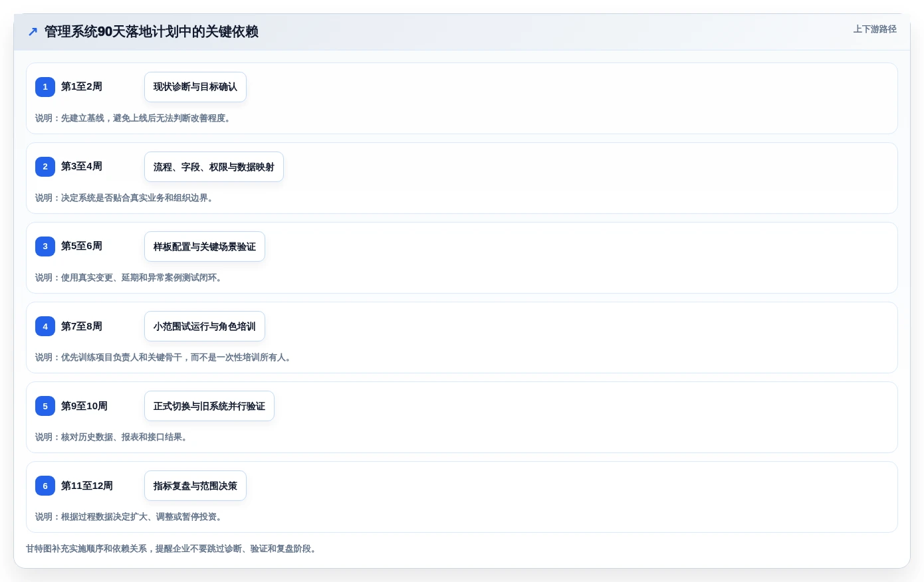Click the 第11至12周 period label
Viewport: 924px width, 582px height.
pos(87,486)
